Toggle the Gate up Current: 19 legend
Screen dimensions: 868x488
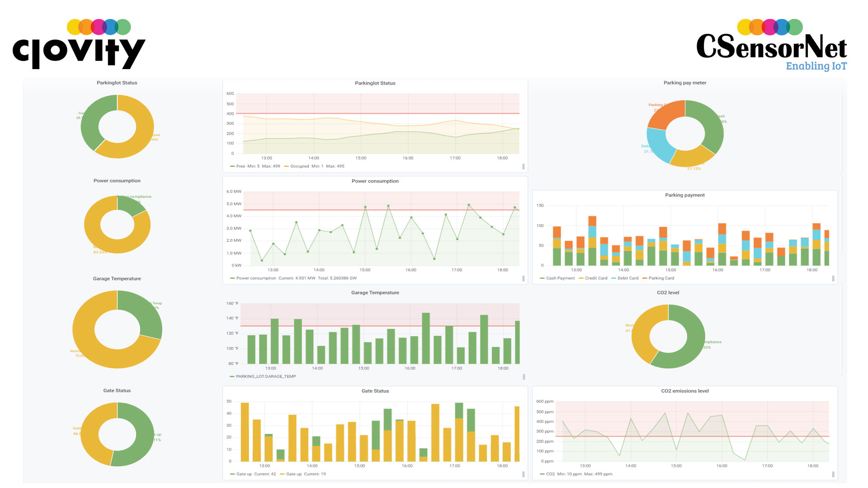click(x=303, y=474)
